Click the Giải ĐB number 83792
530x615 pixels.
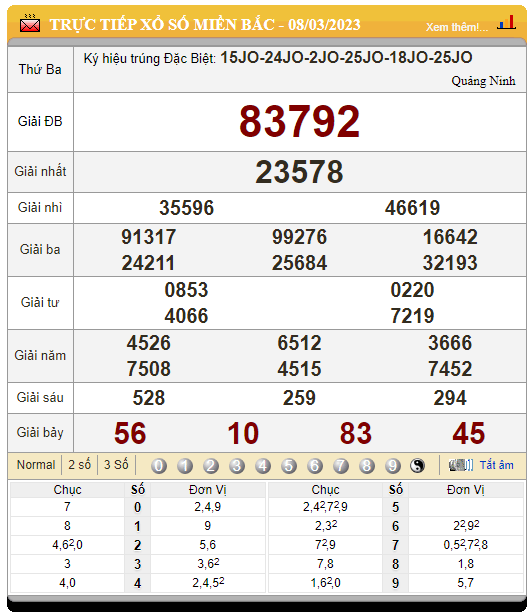299,122
